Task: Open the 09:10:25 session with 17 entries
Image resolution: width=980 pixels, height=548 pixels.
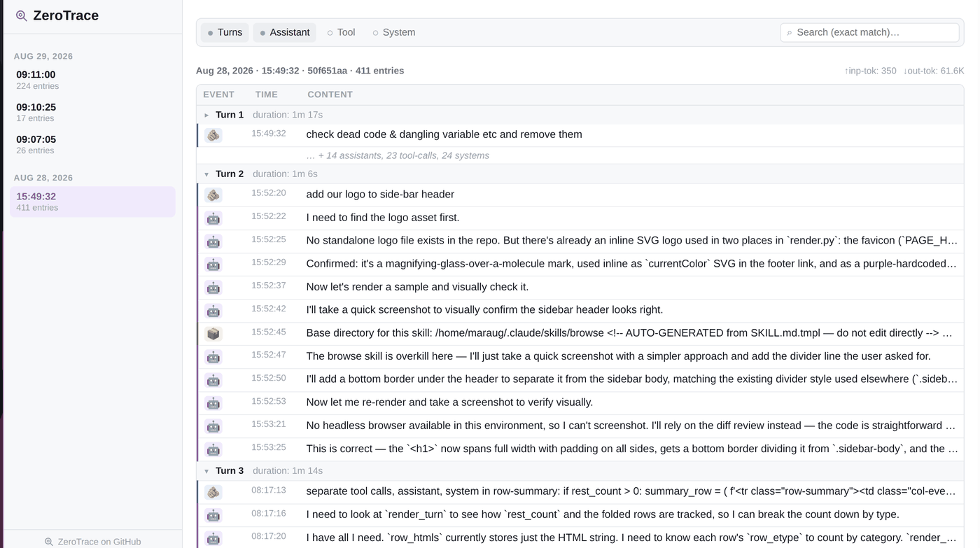Action: tap(92, 112)
